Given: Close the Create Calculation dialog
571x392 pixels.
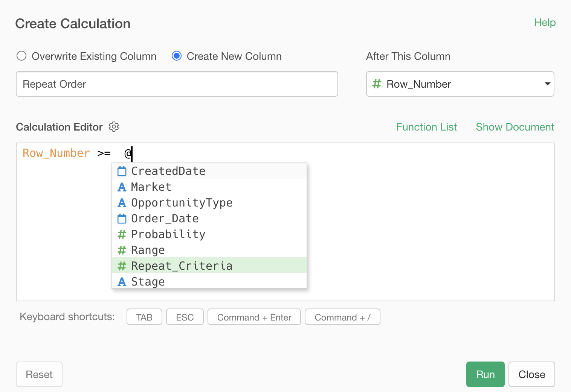Looking at the screenshot, I should point(531,374).
